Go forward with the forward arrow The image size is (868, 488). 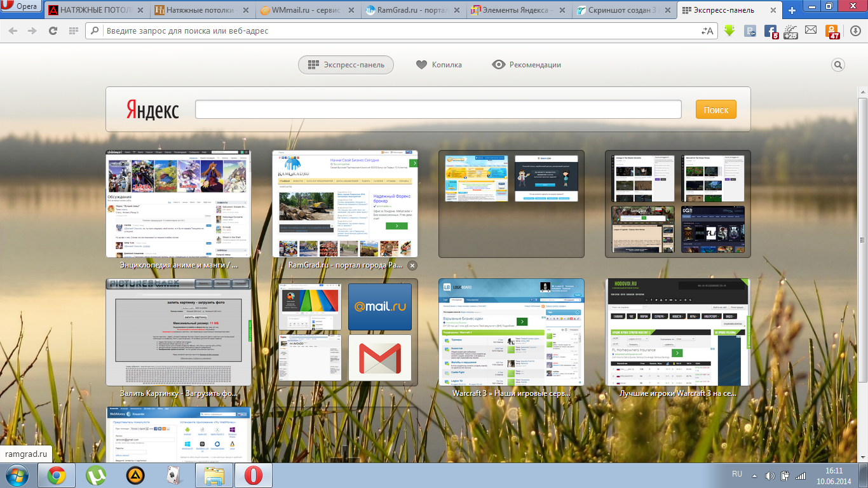tap(32, 30)
